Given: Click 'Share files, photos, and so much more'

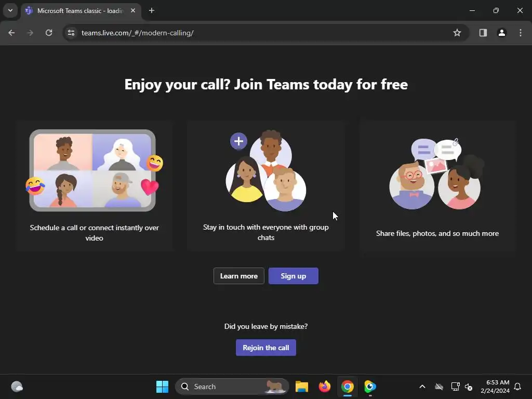Looking at the screenshot, I should (x=437, y=233).
